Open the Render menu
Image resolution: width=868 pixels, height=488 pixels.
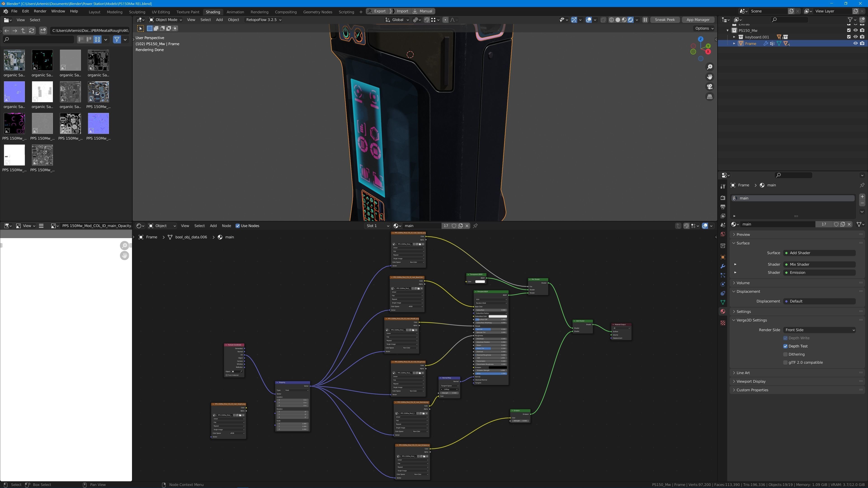point(40,11)
